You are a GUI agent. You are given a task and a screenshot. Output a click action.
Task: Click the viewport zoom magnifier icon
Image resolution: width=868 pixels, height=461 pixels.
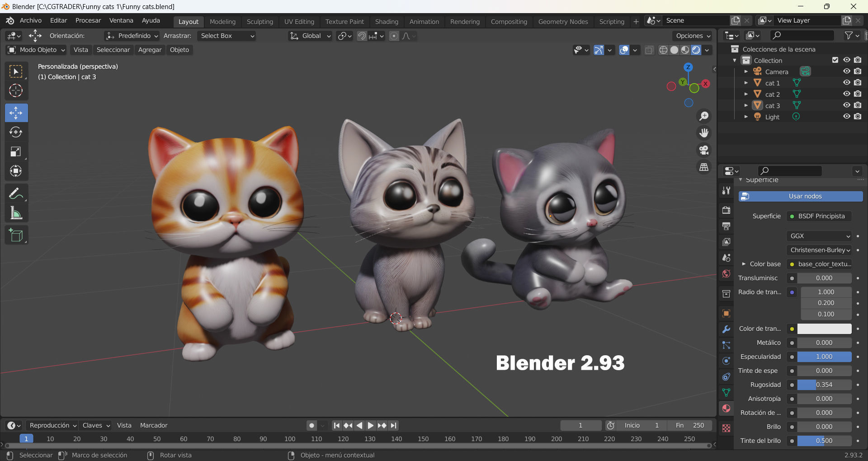click(704, 116)
